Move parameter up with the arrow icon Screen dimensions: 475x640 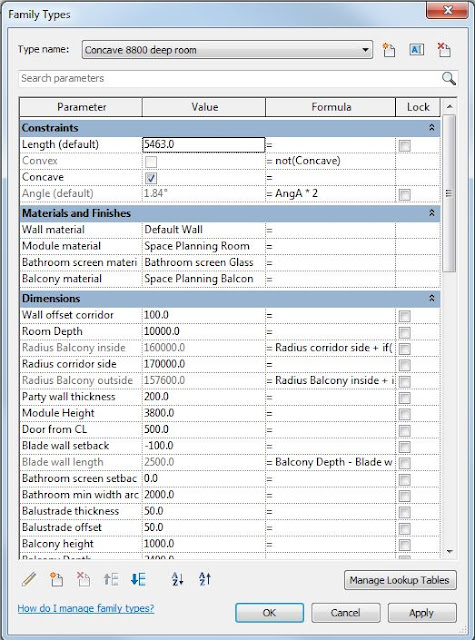(111, 579)
